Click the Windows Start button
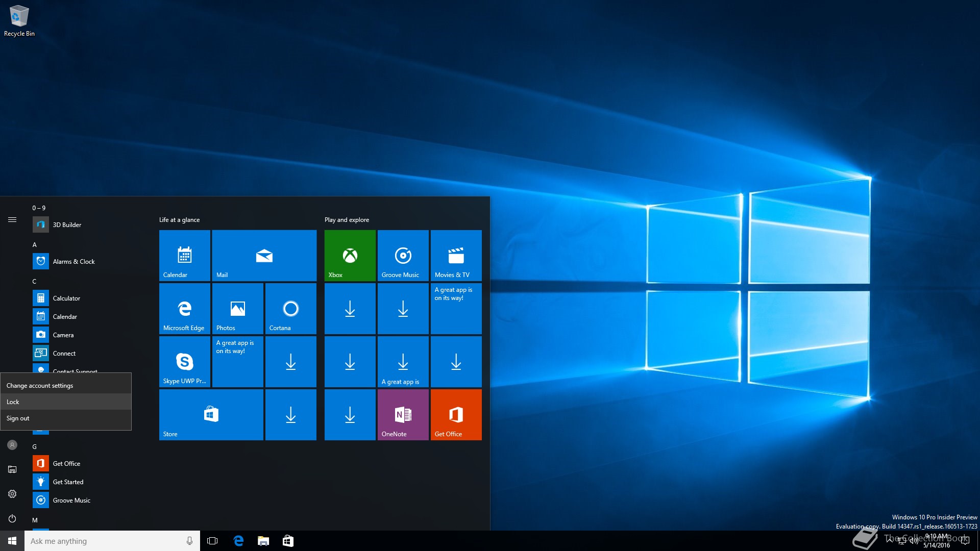Viewport: 980px width, 551px height. click(12, 541)
